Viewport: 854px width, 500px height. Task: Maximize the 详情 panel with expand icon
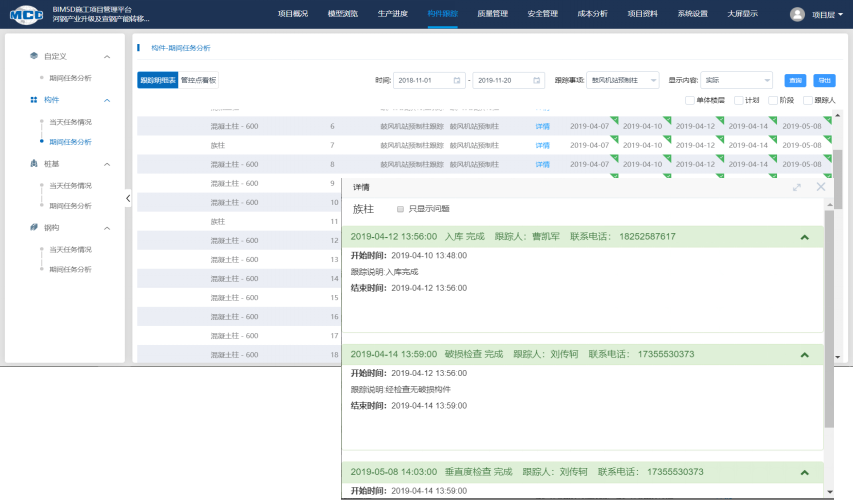(797, 187)
